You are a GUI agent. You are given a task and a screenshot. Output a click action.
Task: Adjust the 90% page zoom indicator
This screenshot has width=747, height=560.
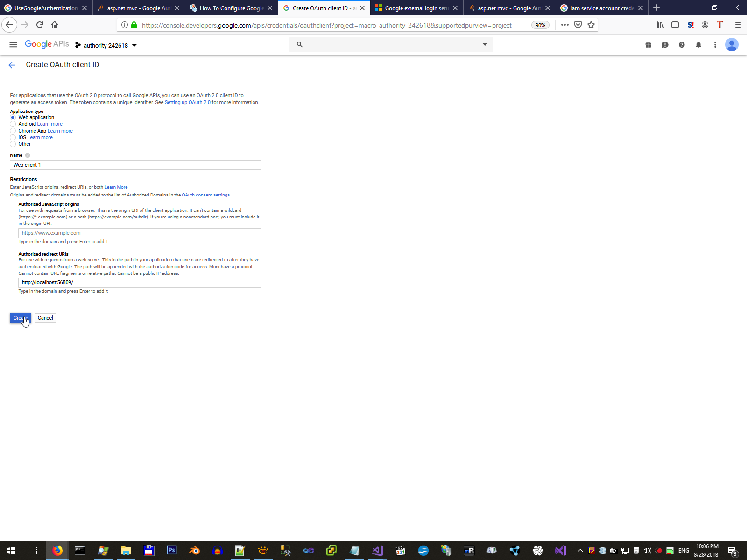coord(540,25)
